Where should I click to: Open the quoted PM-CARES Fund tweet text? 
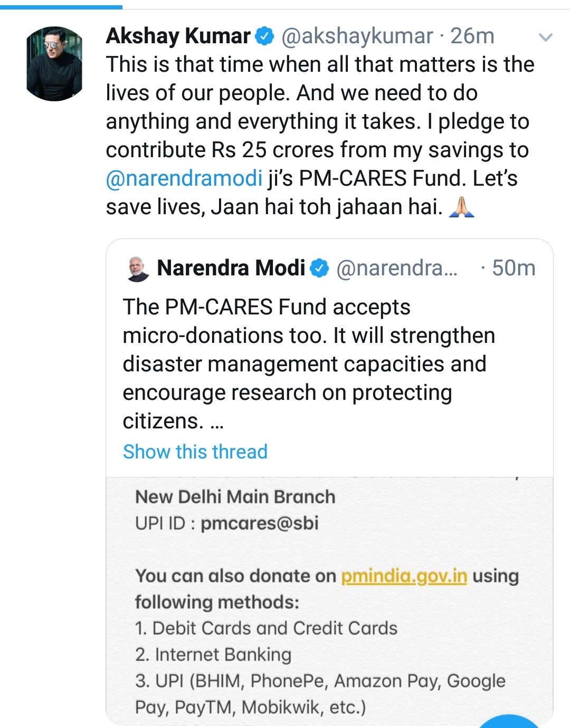(309, 364)
